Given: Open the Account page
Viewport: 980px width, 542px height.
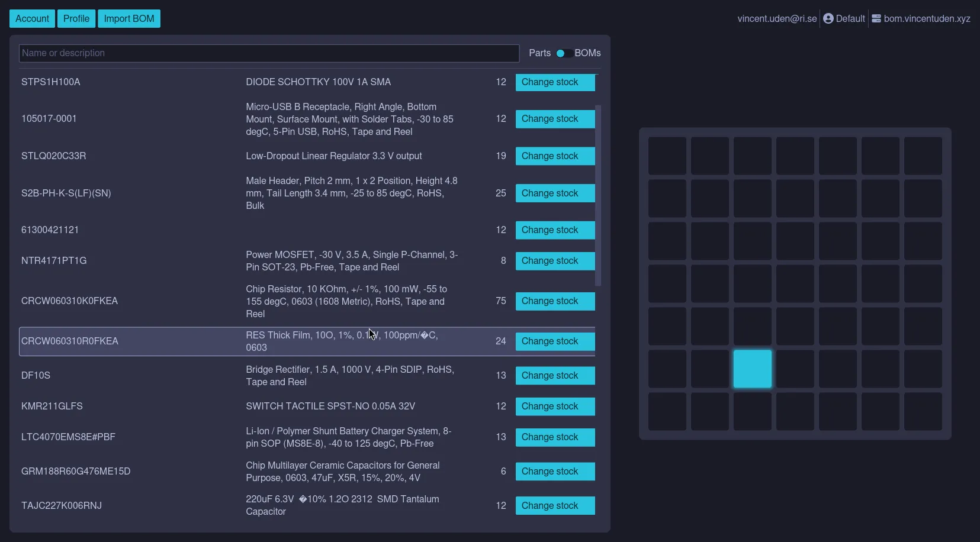Looking at the screenshot, I should pos(32,18).
